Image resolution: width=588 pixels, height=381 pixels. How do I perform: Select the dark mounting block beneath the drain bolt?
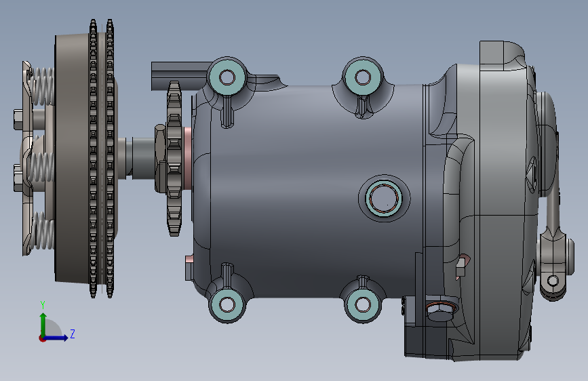coord(427,340)
